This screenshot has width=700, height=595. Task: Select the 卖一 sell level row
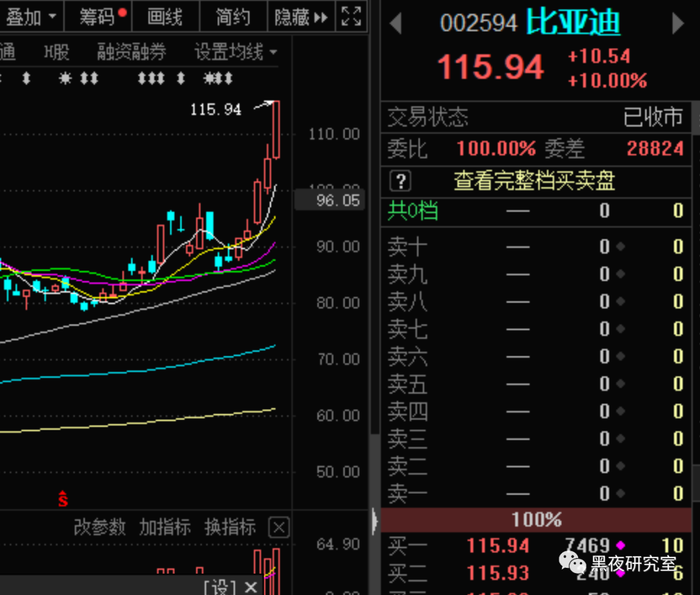(536, 494)
